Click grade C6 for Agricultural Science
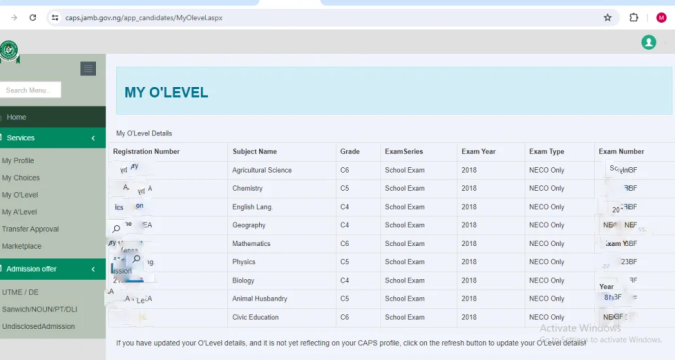The width and height of the screenshot is (675, 360). pos(344,170)
